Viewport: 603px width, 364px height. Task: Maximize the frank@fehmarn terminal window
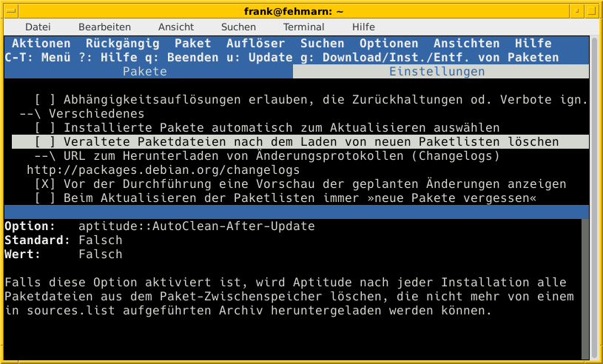(x=591, y=11)
